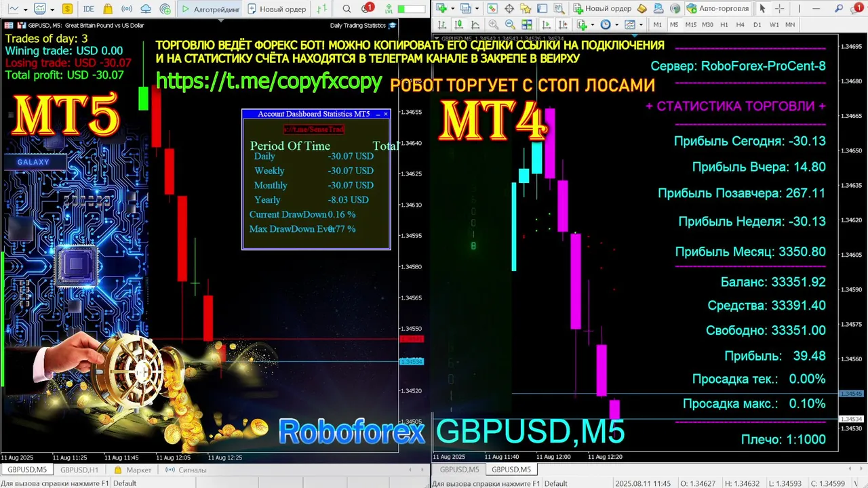The image size is (868, 488).
Task: Open the VPS cloud icon in MT5 toolbar
Action: [146, 9]
